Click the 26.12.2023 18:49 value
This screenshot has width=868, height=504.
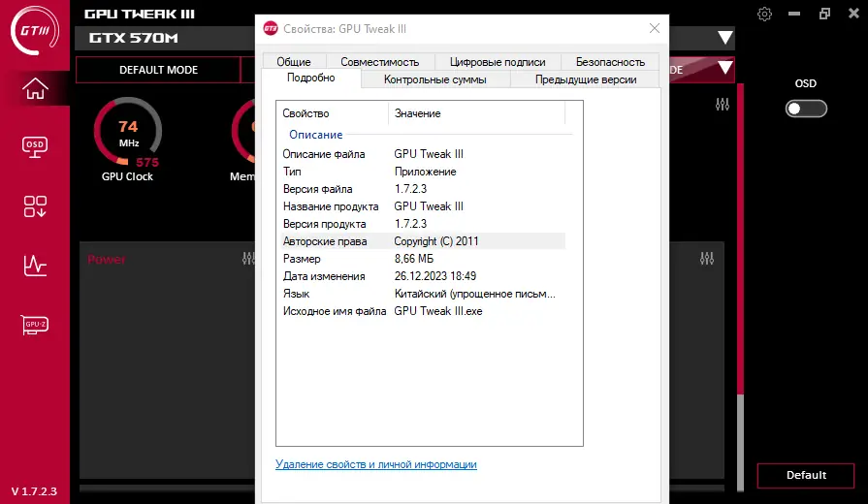coord(435,276)
